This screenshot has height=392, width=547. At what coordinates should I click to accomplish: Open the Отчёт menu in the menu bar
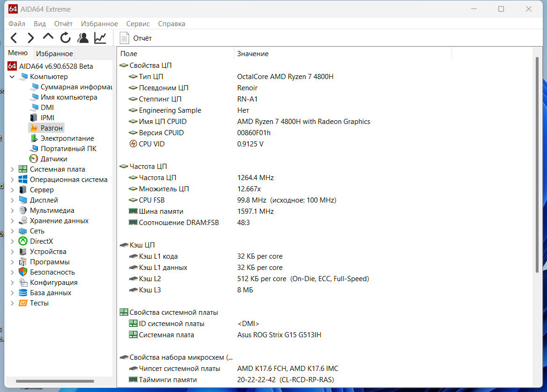coord(63,24)
